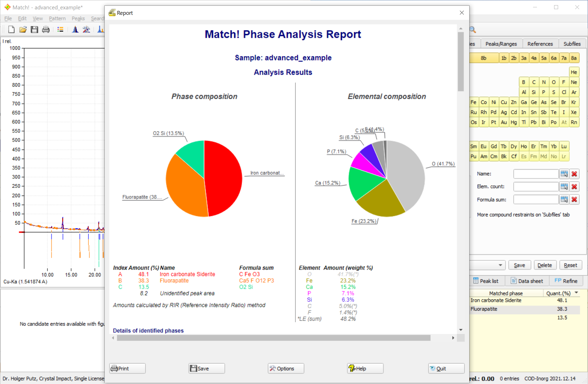The width and height of the screenshot is (588, 384).
Task: Toggle element Fe in the periodic table
Action: tap(474, 102)
